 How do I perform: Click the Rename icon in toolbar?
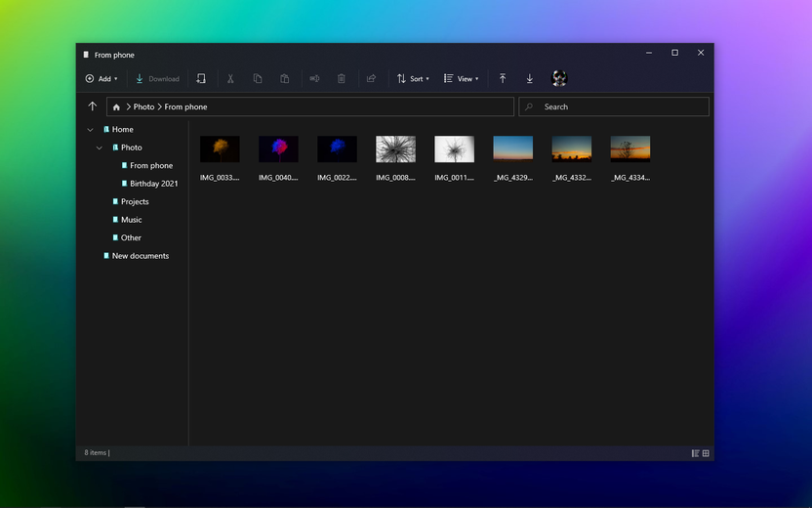tap(314, 79)
